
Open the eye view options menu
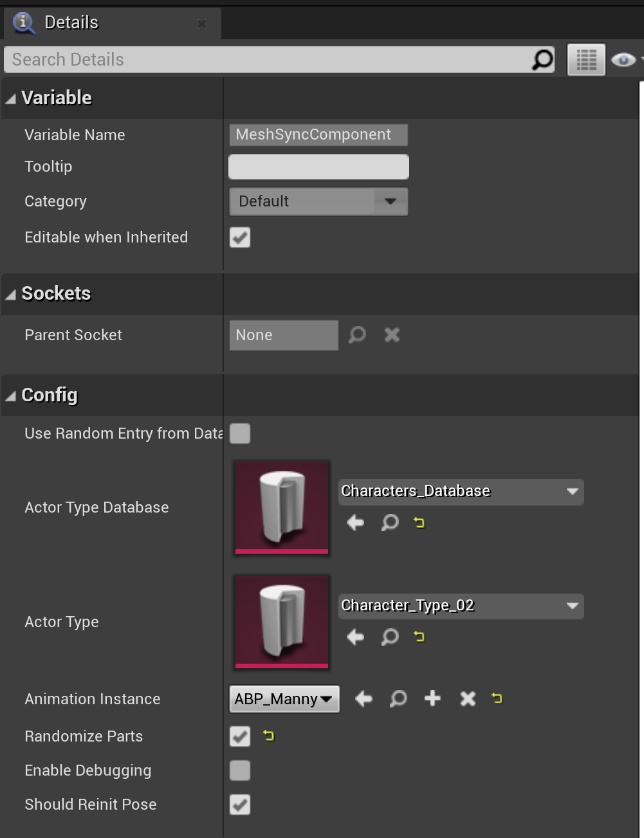[623, 60]
